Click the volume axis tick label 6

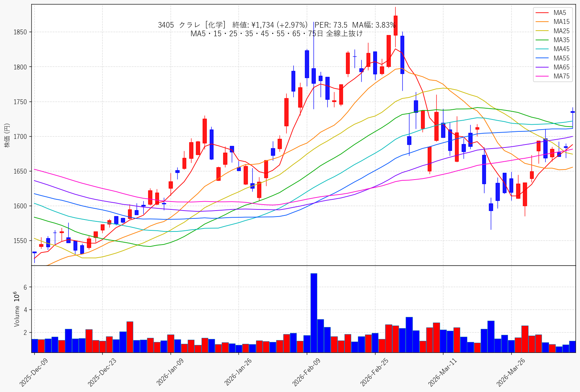click(25, 287)
